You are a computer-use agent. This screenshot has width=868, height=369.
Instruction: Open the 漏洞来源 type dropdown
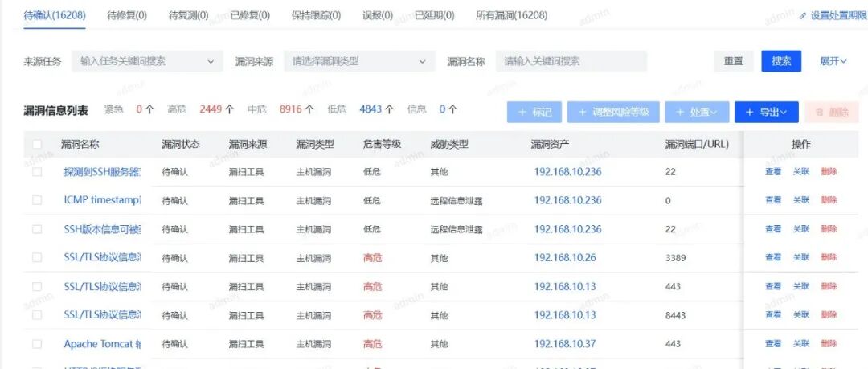(360, 61)
